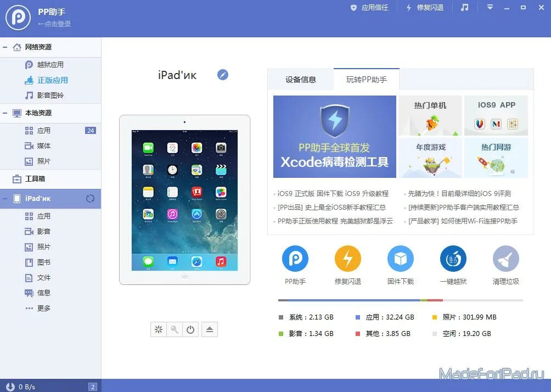Click the magnifier button under the iPad preview

[175, 329]
